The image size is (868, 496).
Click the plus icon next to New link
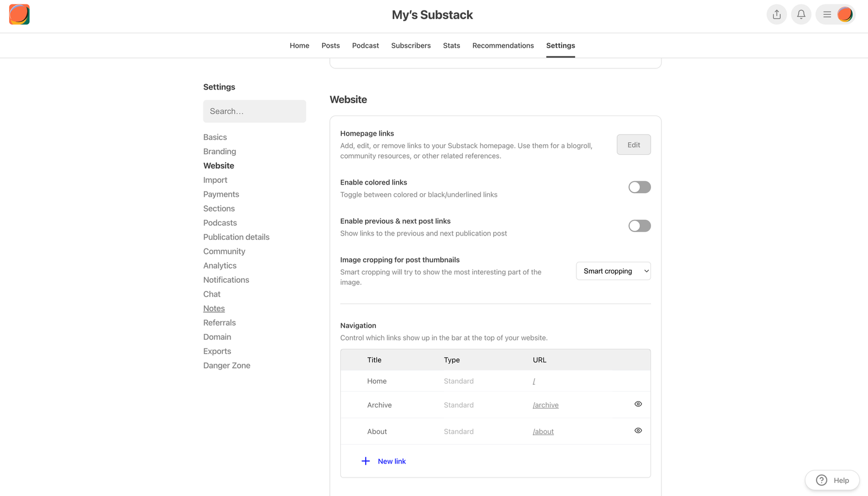click(x=366, y=461)
